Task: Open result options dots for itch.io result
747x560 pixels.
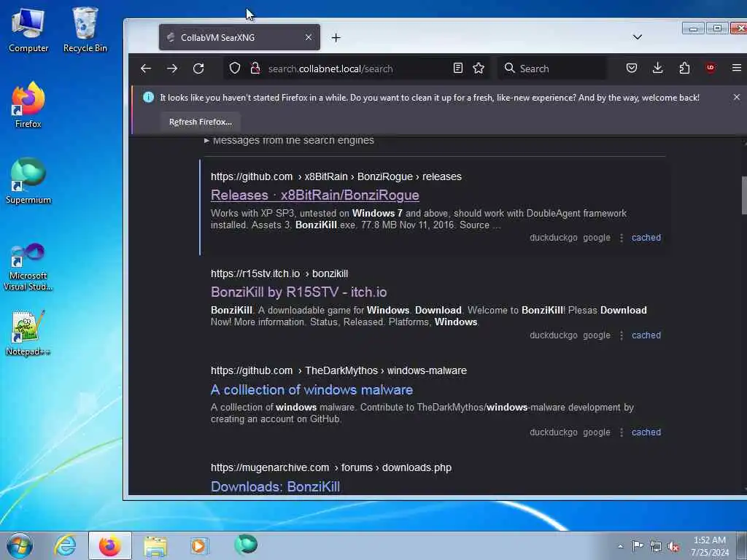Action: (622, 335)
